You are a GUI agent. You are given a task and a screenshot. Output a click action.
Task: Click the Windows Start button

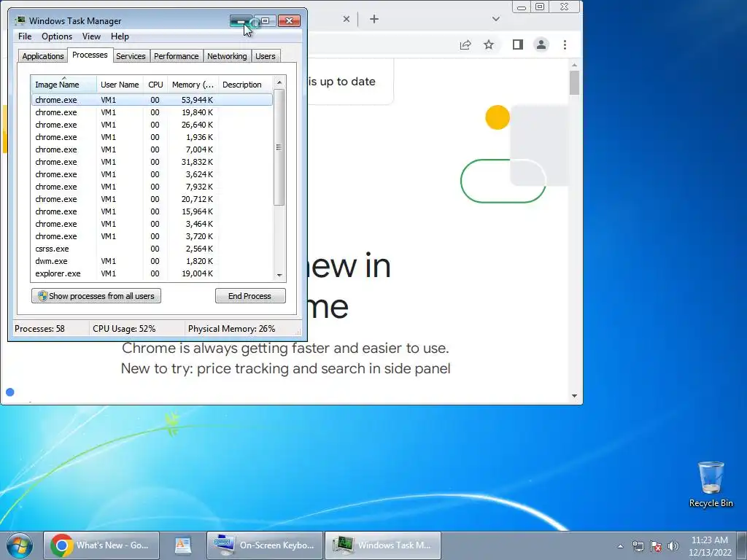click(x=20, y=545)
